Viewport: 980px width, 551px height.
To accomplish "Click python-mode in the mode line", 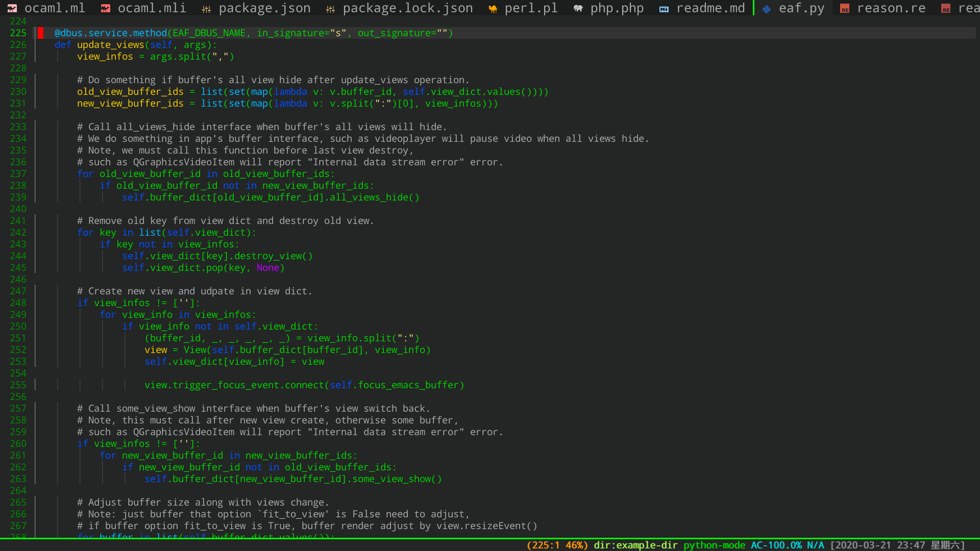I will pyautogui.click(x=714, y=545).
